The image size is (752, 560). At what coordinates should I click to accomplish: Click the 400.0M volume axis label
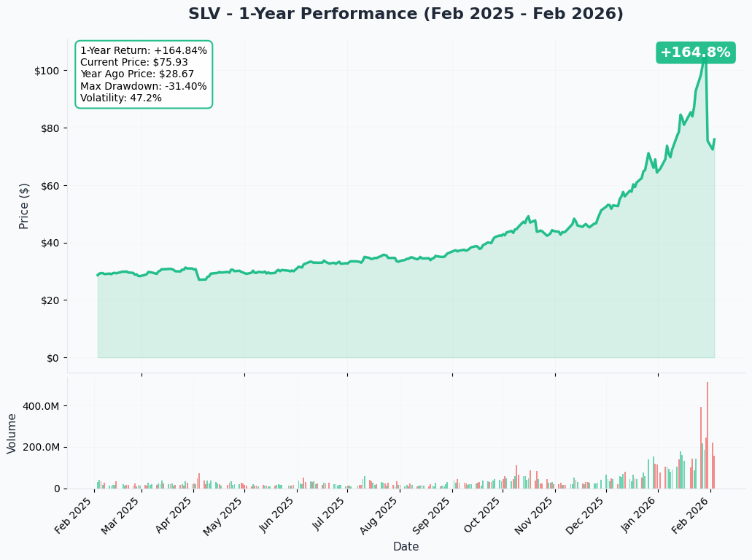(42, 406)
